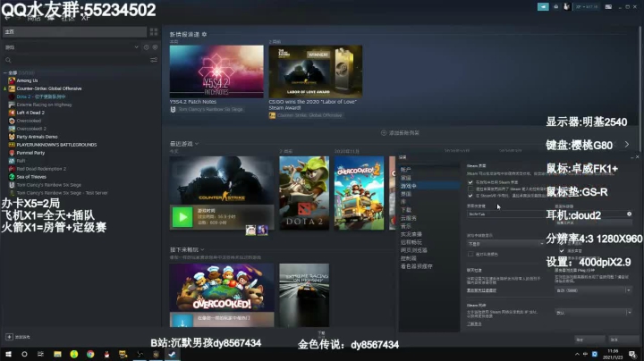This screenshot has height=361, width=644.
Task: Click the Shift+Tab overlay shortcut field
Action: 506,214
